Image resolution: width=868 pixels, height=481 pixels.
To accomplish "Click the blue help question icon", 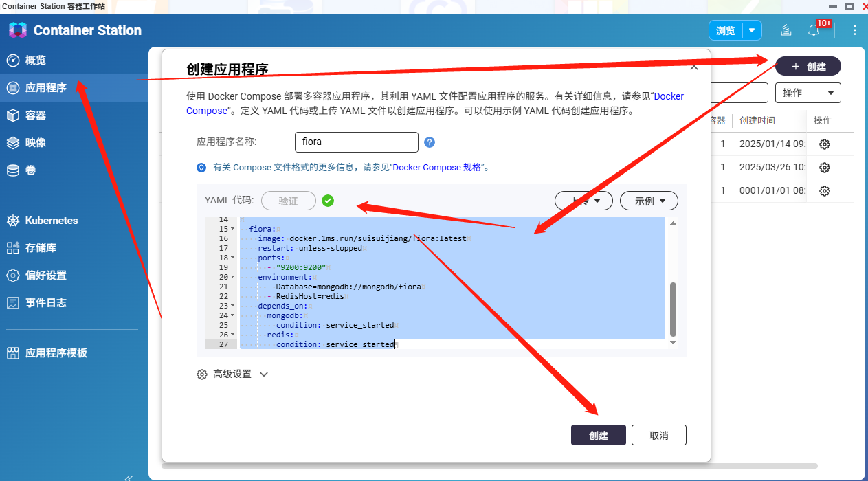I will (430, 142).
